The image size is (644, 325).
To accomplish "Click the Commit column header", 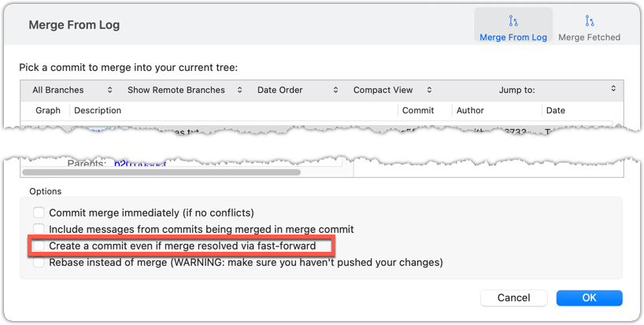I will click(418, 111).
